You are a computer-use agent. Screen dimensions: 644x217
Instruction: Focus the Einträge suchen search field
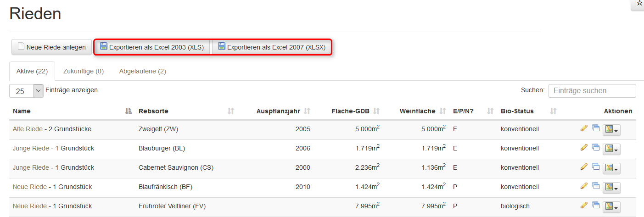pos(592,91)
